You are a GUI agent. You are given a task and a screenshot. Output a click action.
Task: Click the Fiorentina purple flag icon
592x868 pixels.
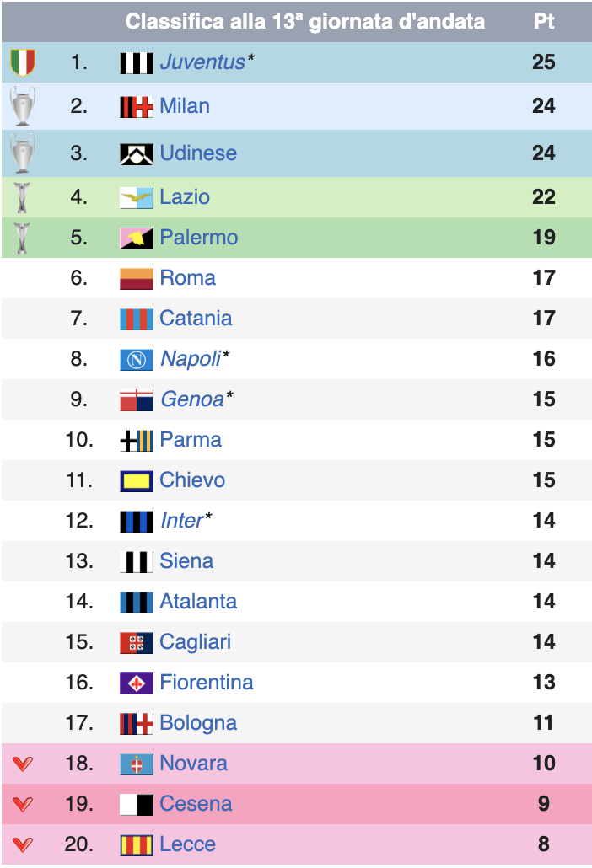137,683
